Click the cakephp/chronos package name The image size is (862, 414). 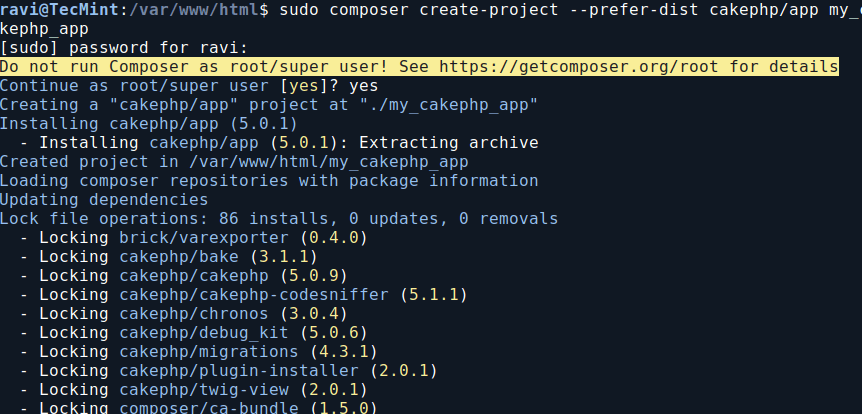tap(194, 313)
